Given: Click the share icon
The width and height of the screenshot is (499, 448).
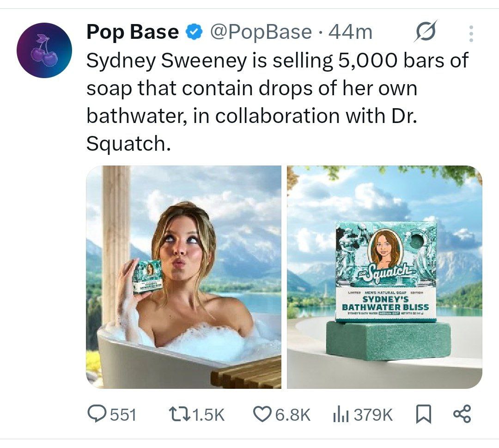Looking at the screenshot, I should tap(462, 414).
